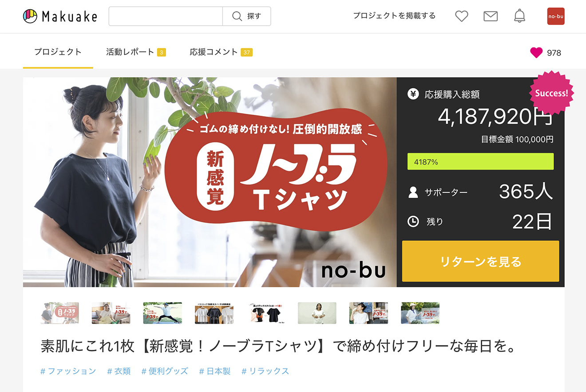This screenshot has height=392, width=586.
Task: Click the リターンを見る button
Action: click(480, 261)
